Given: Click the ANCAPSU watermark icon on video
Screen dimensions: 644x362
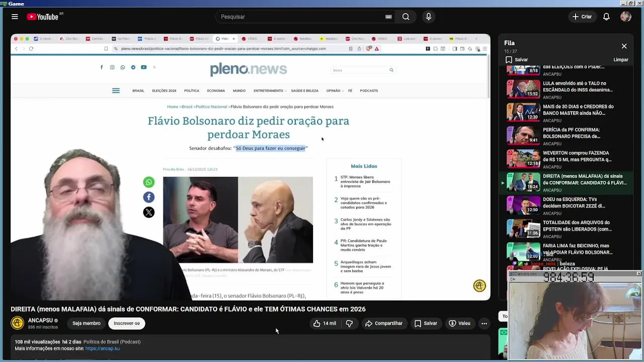Looking at the screenshot, I should coord(479,286).
